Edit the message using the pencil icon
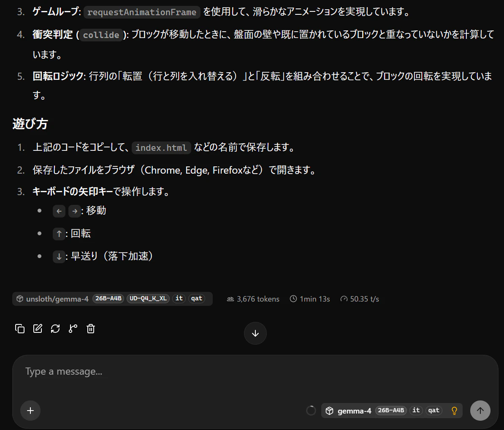This screenshot has height=430, width=504. (38, 329)
